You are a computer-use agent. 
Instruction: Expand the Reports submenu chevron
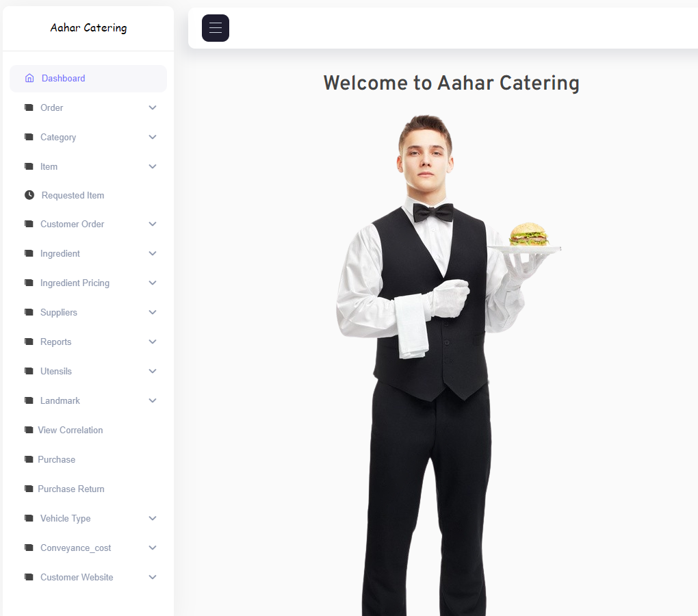click(153, 342)
